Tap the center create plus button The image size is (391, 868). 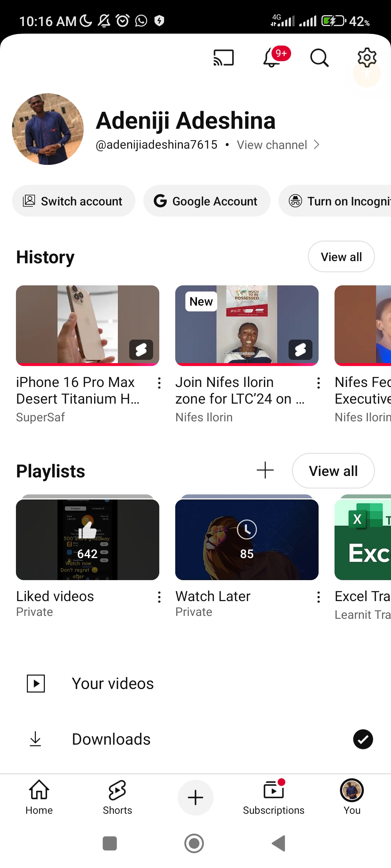[x=195, y=797]
